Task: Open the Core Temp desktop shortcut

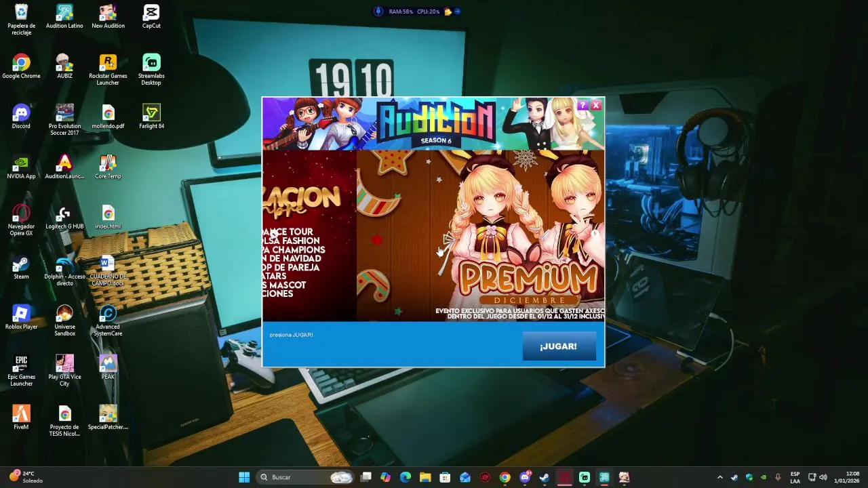Action: (x=108, y=167)
